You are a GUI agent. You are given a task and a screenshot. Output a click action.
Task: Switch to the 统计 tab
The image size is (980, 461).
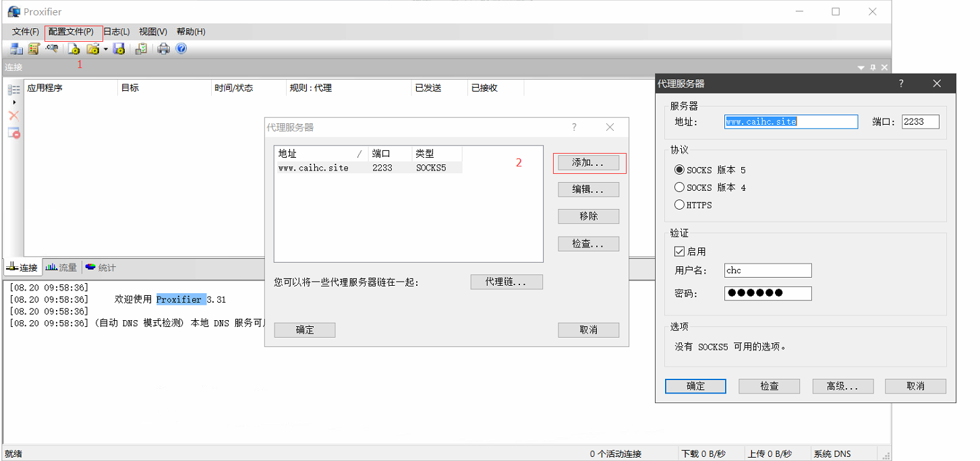coord(100,268)
